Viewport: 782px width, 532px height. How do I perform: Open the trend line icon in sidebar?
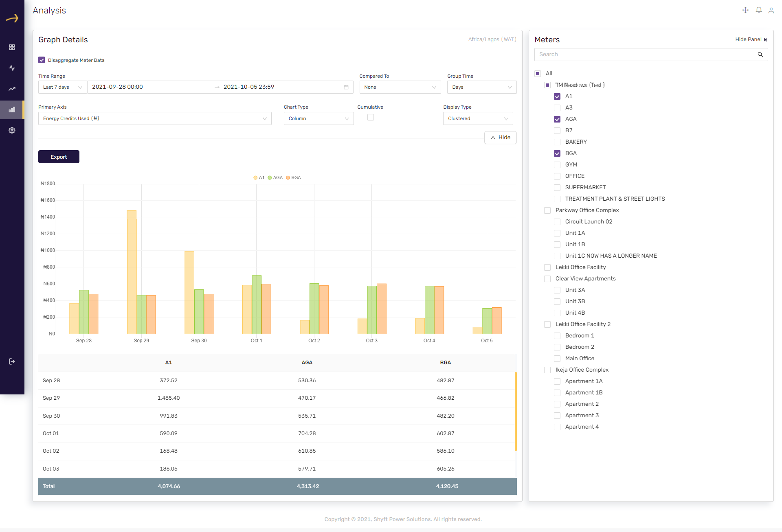point(12,89)
